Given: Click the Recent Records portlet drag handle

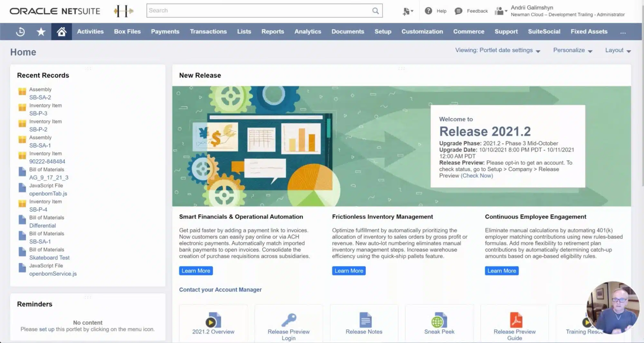Looking at the screenshot, I should [x=88, y=68].
